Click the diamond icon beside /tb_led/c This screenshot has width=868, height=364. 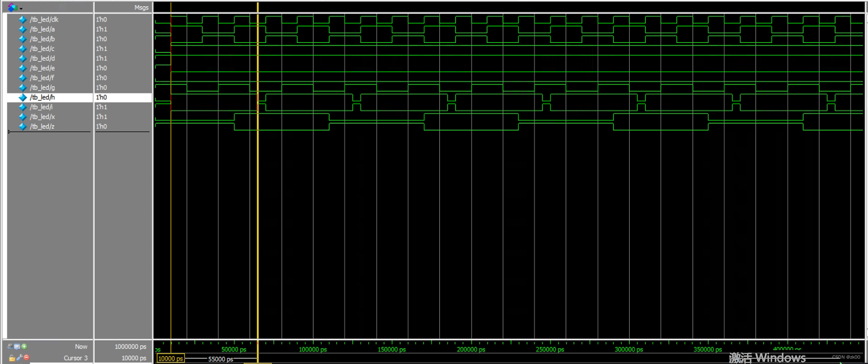click(x=23, y=49)
